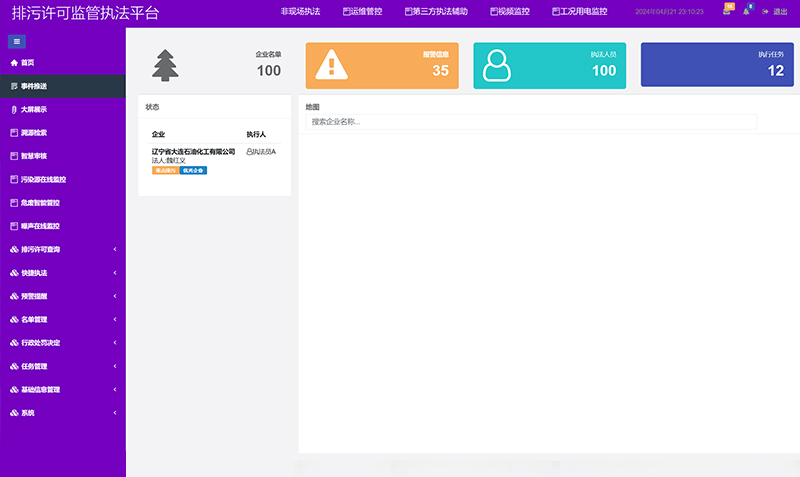Click the cloud icon beside 行政处罚决定
Screen dimensions: 800x477
point(14,343)
